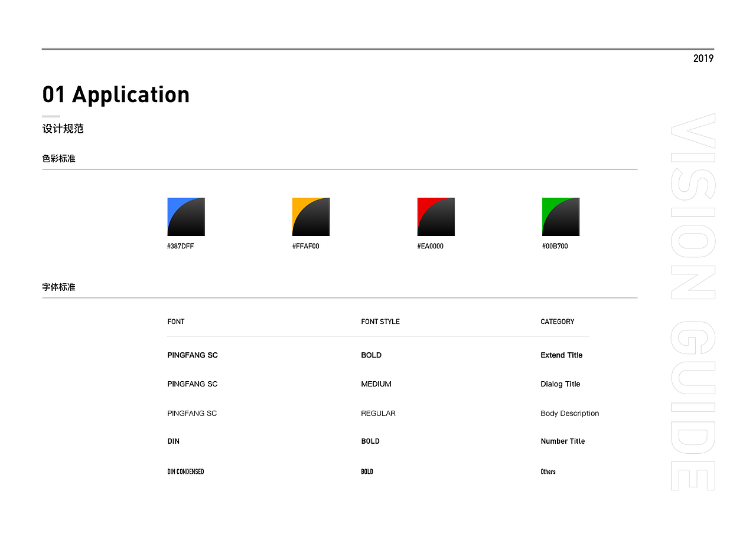Click the FONT column header
Screen dimensions: 756x537
(x=176, y=322)
